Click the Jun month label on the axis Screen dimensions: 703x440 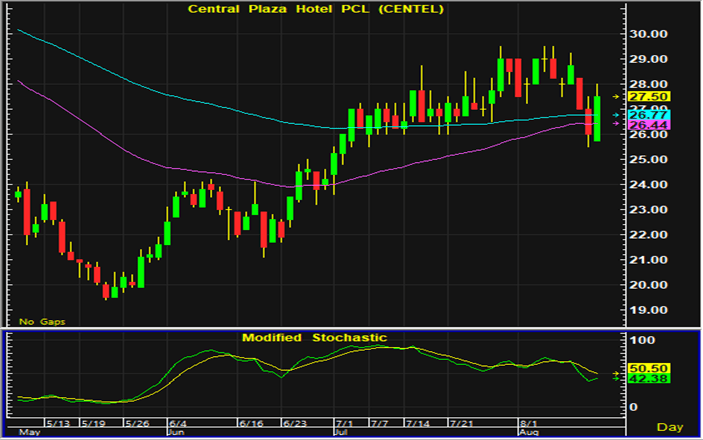point(176,433)
